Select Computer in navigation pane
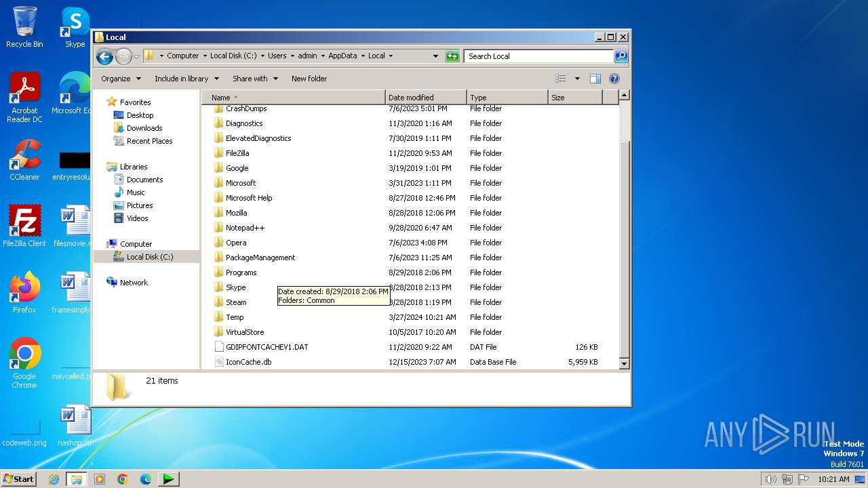Screen dimensions: 868x488 point(136,244)
